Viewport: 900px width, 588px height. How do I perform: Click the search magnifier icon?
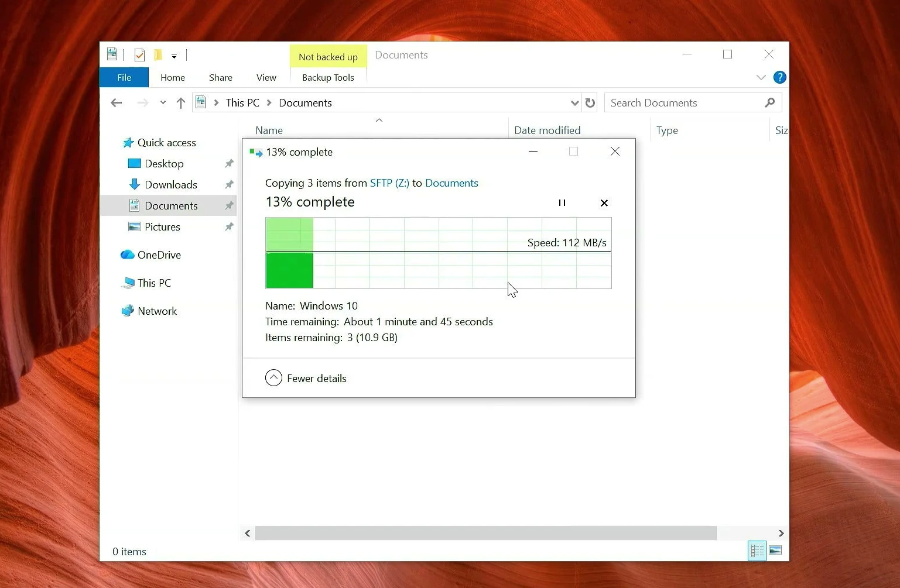coord(770,103)
